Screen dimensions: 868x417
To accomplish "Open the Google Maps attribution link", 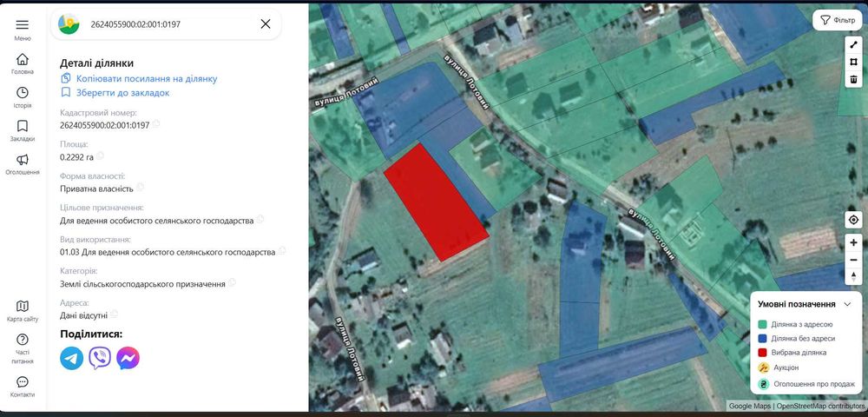I will click(x=750, y=406).
